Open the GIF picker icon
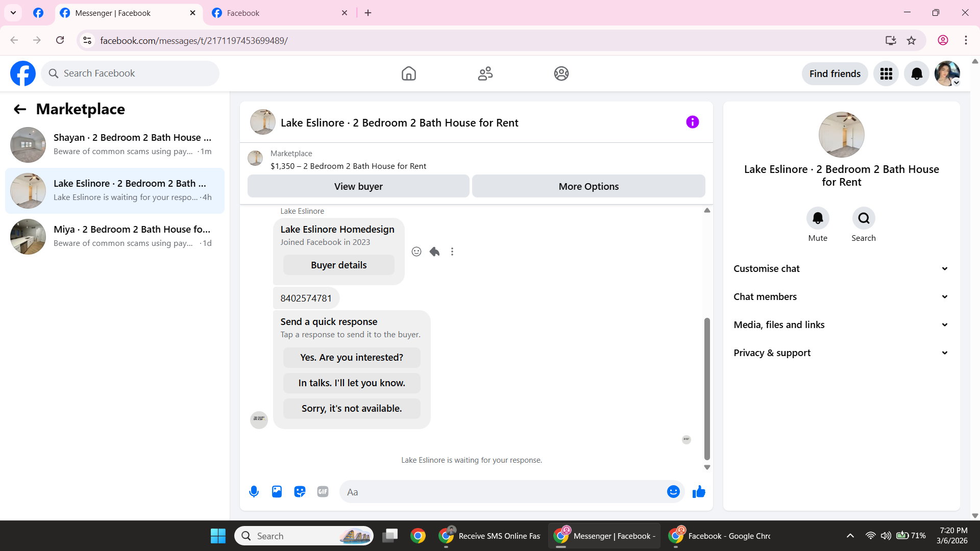 point(323,492)
